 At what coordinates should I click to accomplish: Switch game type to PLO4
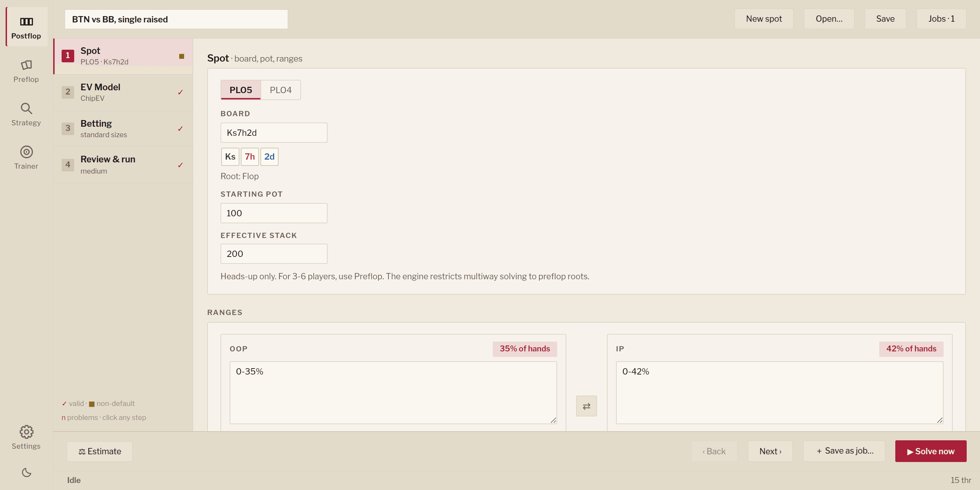click(x=280, y=90)
